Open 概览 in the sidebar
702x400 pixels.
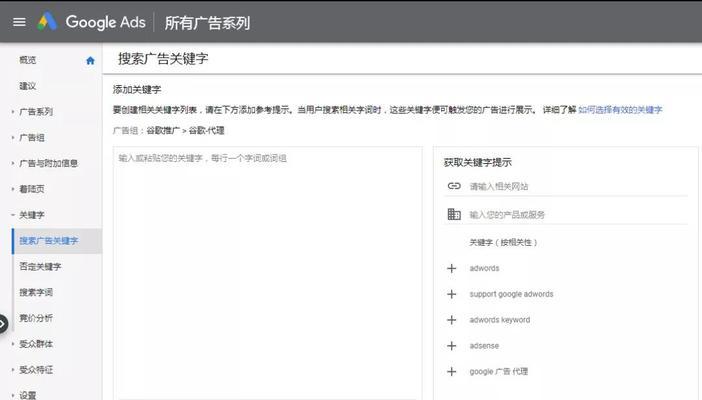click(28, 60)
